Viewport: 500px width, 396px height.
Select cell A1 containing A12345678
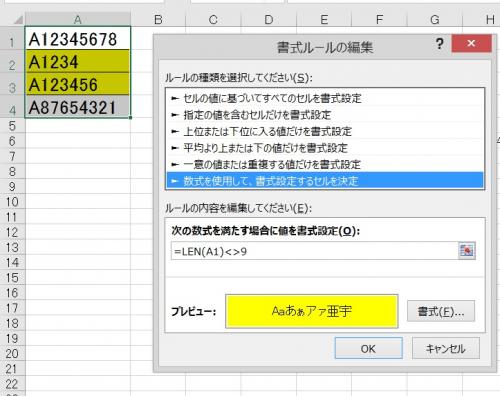(78, 38)
